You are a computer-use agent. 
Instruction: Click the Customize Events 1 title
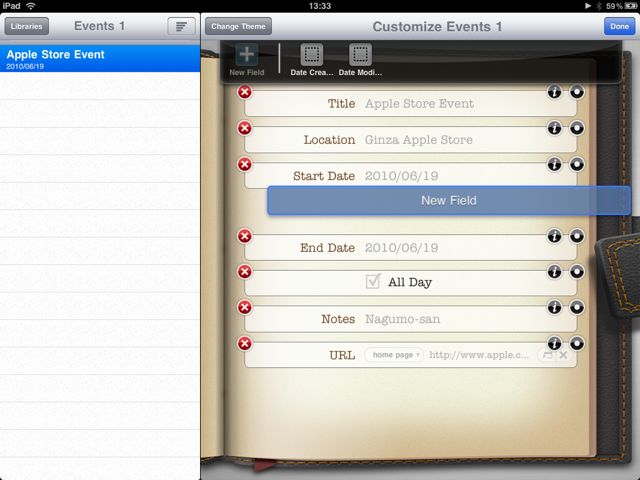coord(437,27)
